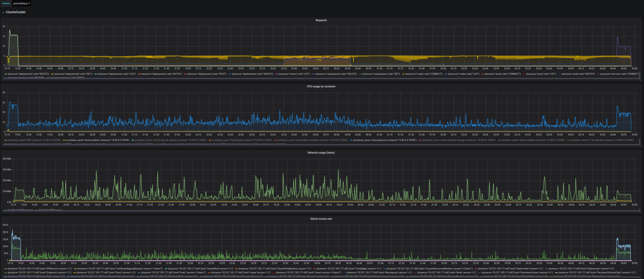Image resolution: width=644 pixels, height=279 pixels.
Task: Click kind CustomResourceDefinition legend entry
Action: point(429,269)
